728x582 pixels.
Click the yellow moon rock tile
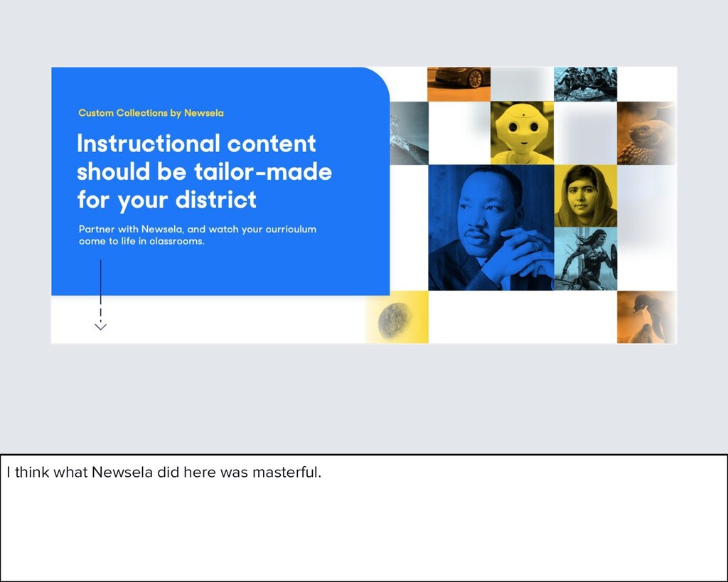click(x=397, y=318)
